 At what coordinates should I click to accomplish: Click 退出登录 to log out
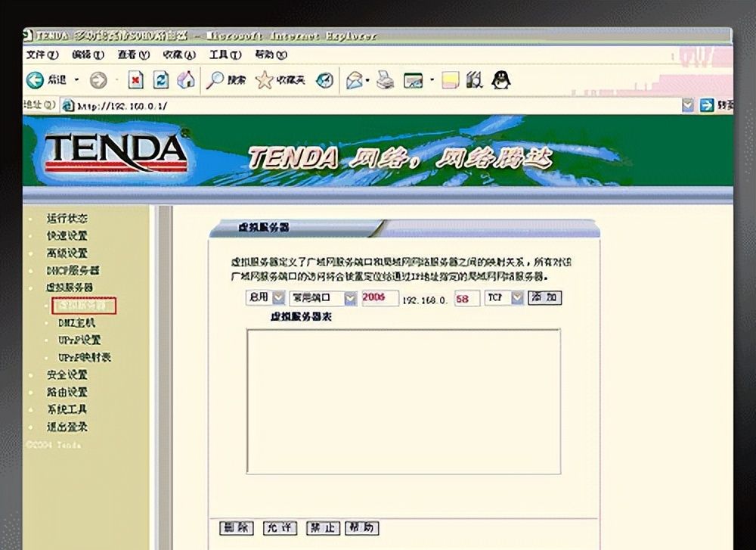pos(68,425)
